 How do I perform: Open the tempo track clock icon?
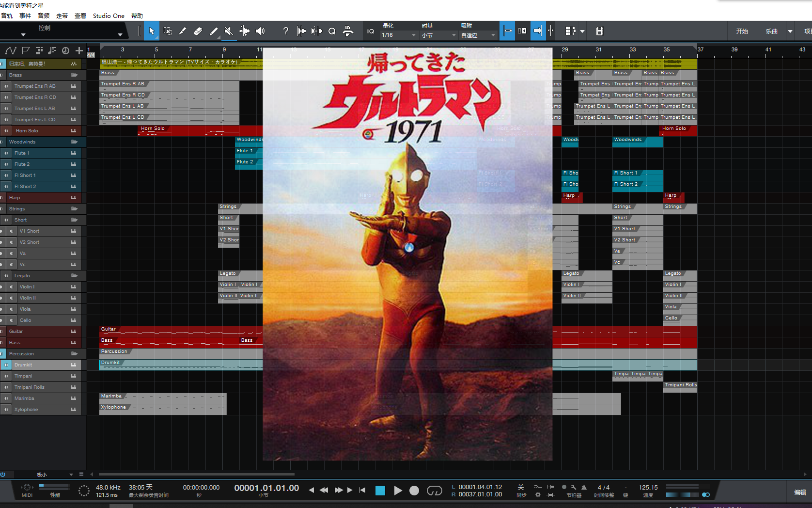click(65, 50)
